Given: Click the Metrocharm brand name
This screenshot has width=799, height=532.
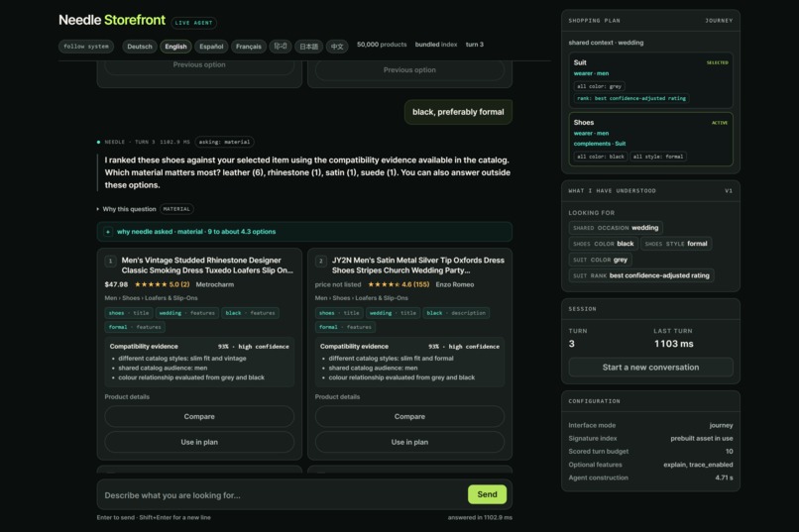Looking at the screenshot, I should (x=214, y=284).
